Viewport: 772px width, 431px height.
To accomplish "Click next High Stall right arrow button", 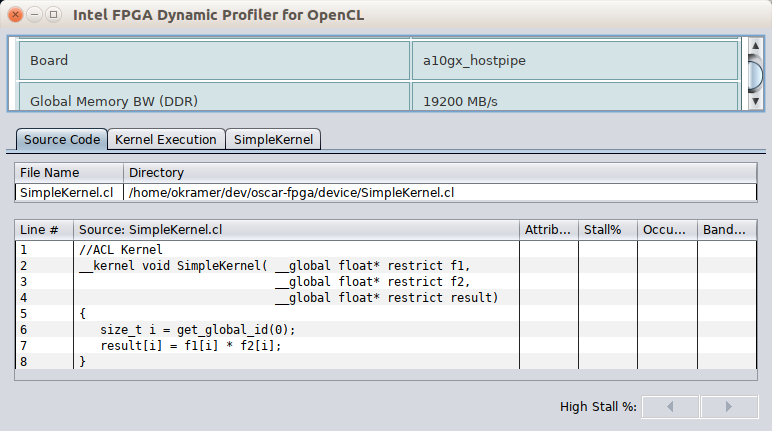I will (730, 407).
